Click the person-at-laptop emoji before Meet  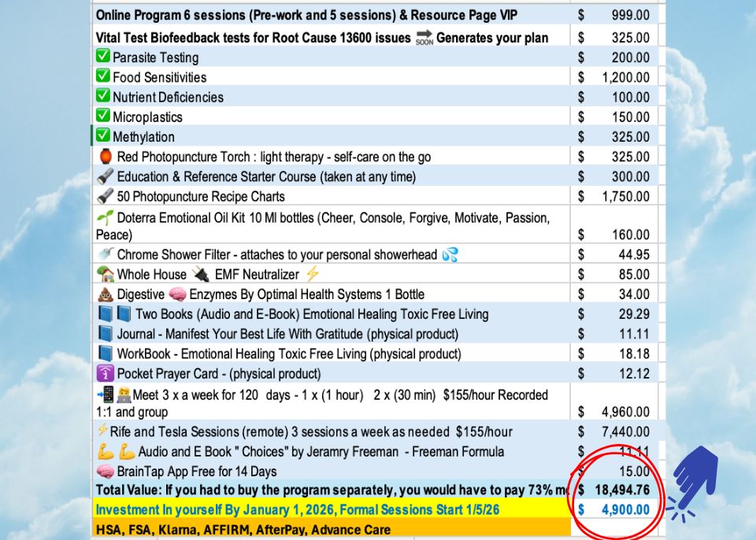[124, 395]
